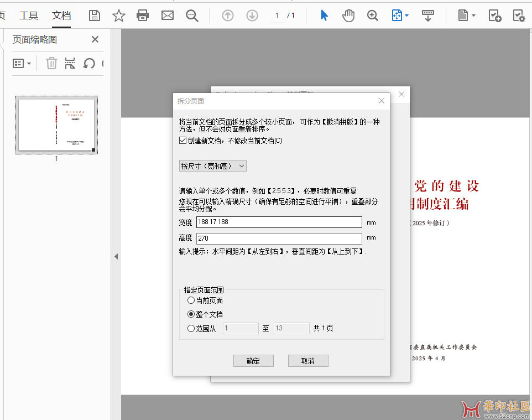Switch to the 文档 tab
This screenshot has width=532, height=420.
[x=61, y=15]
